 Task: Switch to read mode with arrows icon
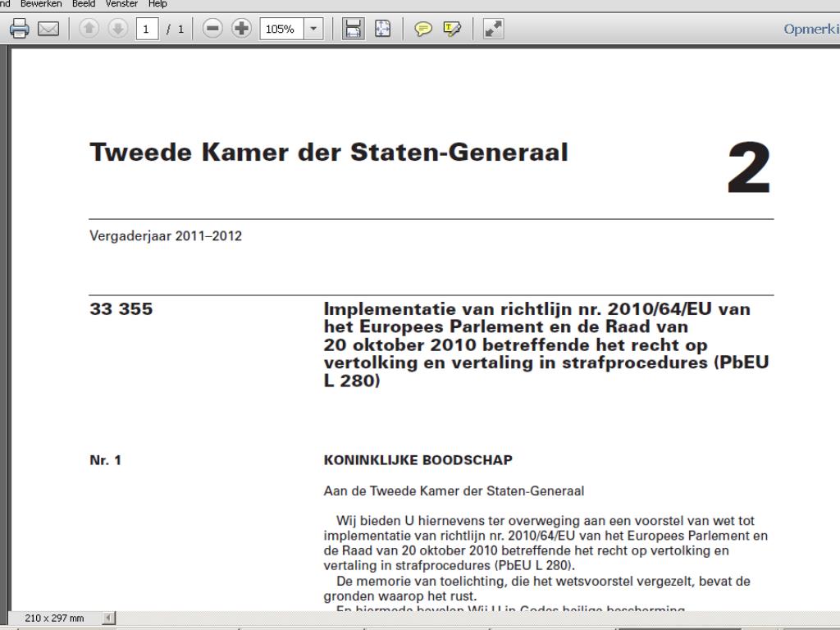point(493,29)
